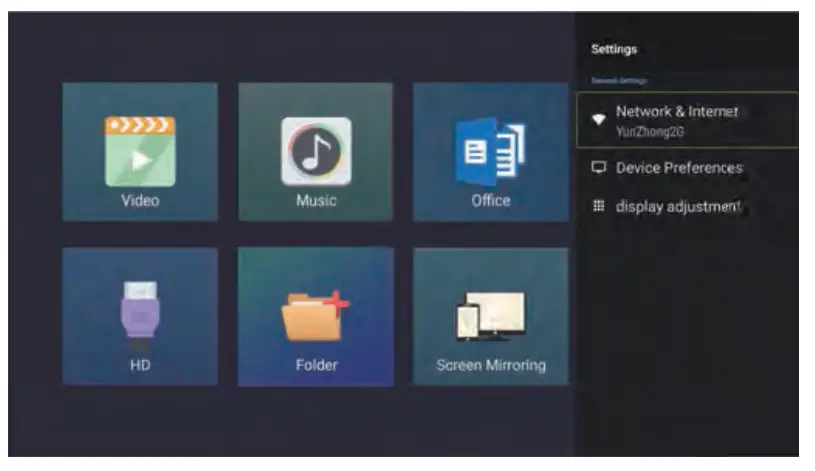The height and width of the screenshot is (471, 815).
Task: Open Network & Internet settings
Action: 687,120
